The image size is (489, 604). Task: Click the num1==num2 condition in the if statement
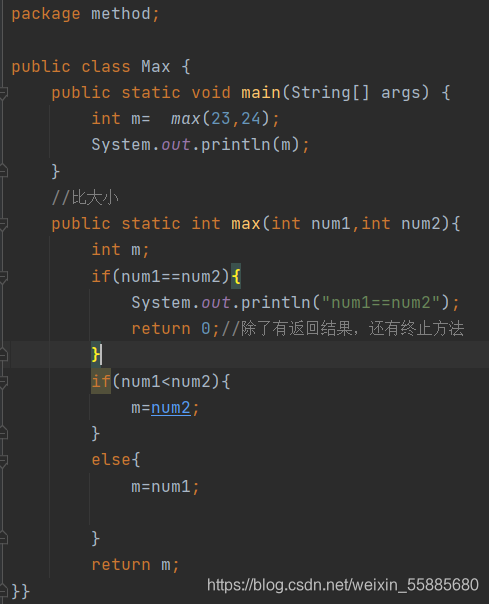[x=171, y=277]
